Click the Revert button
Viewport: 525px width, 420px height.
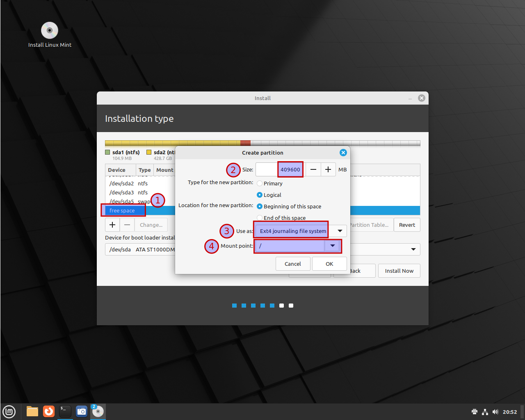tap(407, 225)
